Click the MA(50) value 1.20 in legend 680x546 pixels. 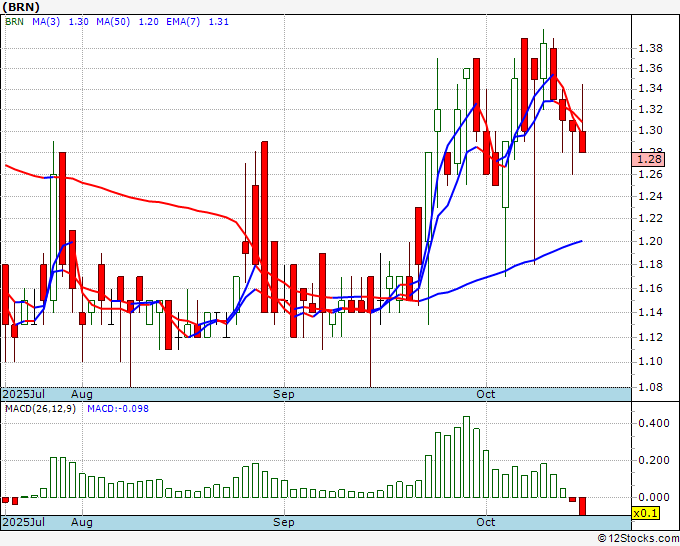(148, 22)
